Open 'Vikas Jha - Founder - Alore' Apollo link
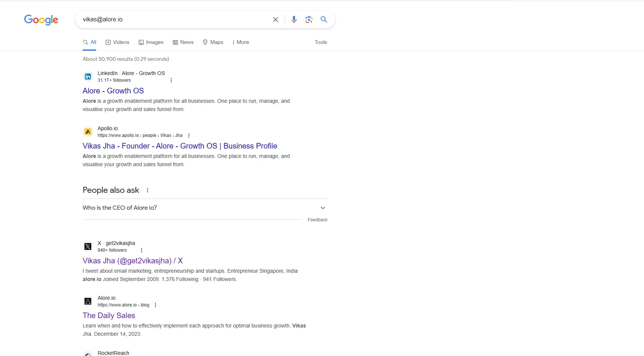Viewport: 644px width, 356px height. coord(180,146)
